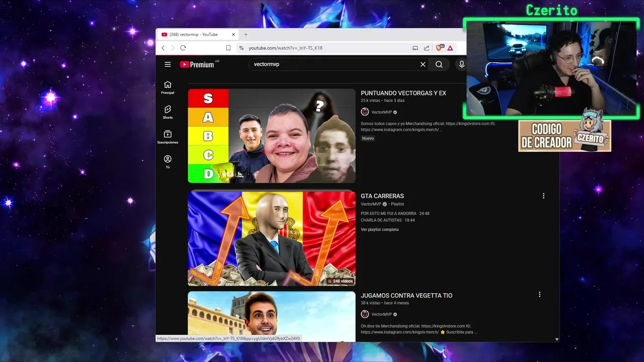Go to Principal home in sidebar
The width and height of the screenshot is (644, 362).
coord(168,87)
